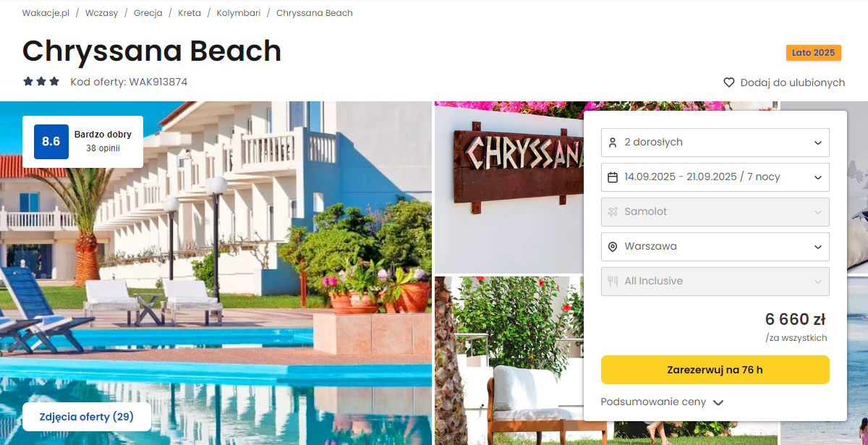Viewport: 868px width, 445px height.
Task: Open Kolymbari breadcrumb link
Action: (x=239, y=13)
